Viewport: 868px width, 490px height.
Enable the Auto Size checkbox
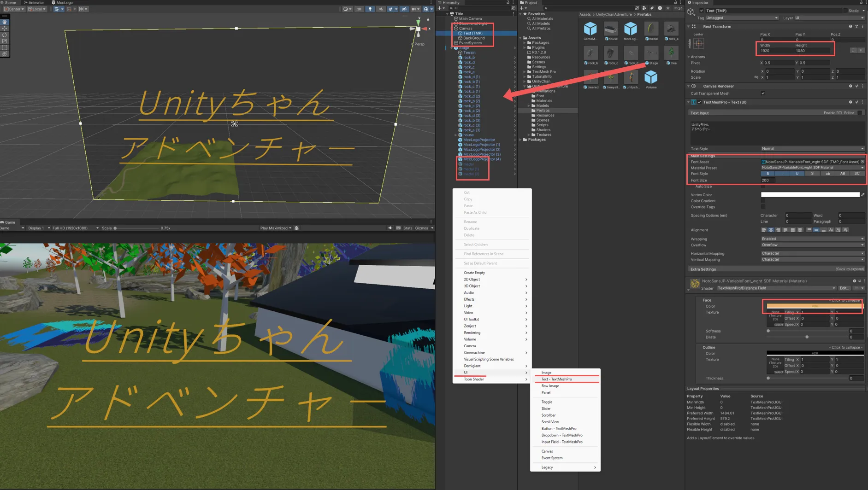click(x=763, y=187)
